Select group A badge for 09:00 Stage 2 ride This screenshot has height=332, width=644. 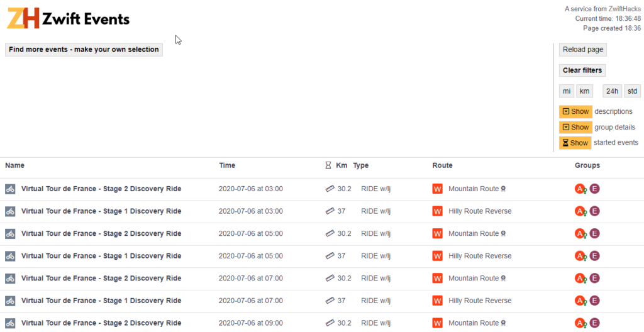pyautogui.click(x=580, y=323)
